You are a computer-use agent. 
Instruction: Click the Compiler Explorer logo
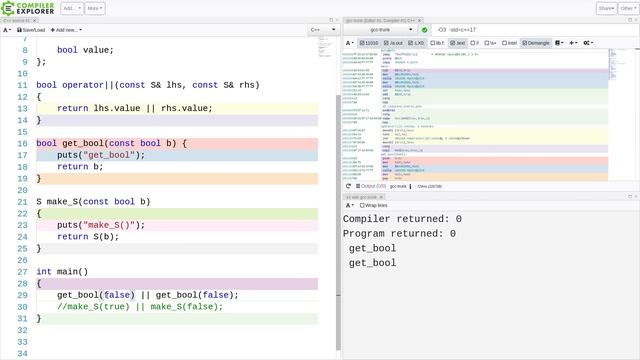[x=28, y=8]
